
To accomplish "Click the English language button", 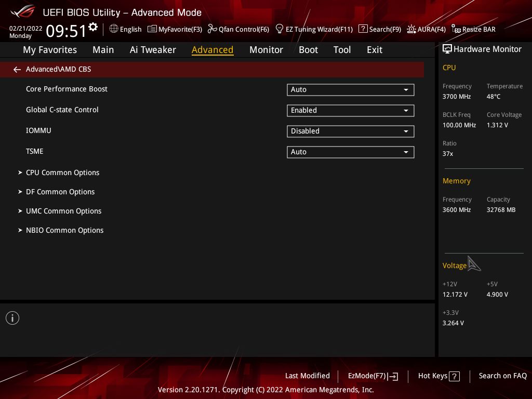I will tap(126, 29).
